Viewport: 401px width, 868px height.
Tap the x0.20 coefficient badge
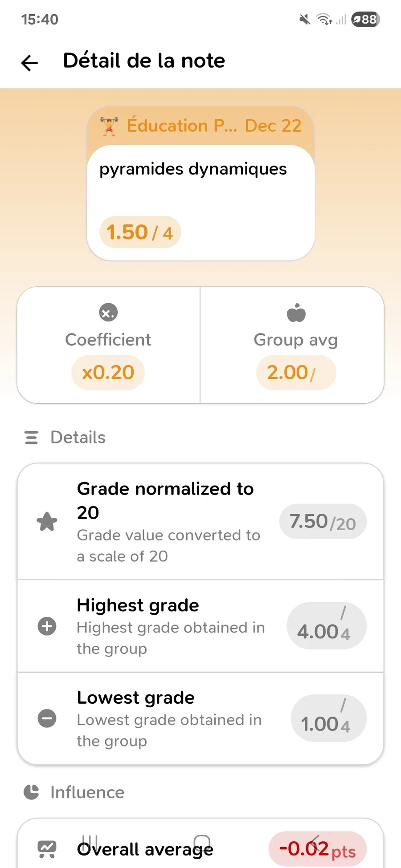(108, 373)
